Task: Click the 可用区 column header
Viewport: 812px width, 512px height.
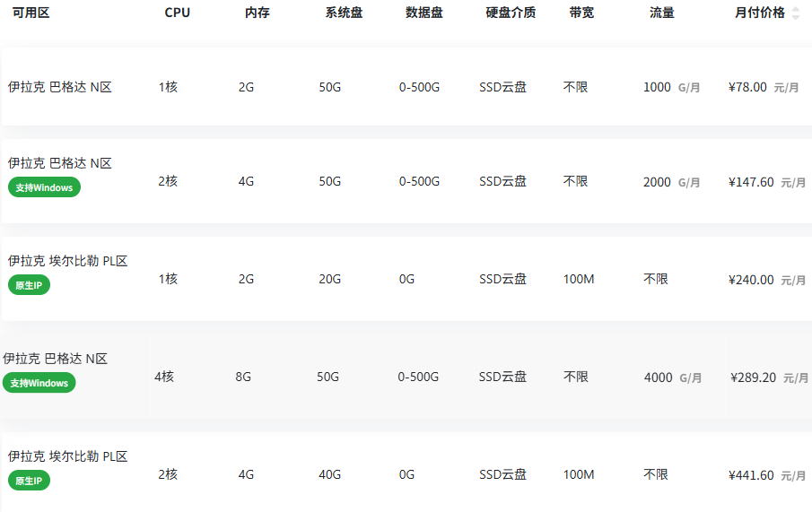Action: pyautogui.click(x=31, y=13)
